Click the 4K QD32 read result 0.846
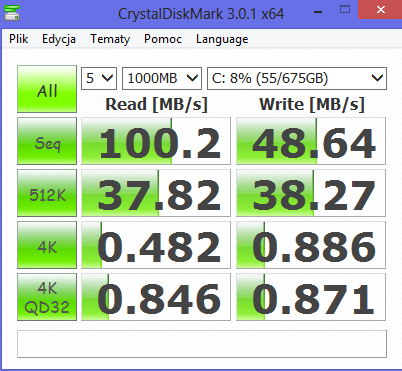The image size is (402, 371). (x=156, y=297)
